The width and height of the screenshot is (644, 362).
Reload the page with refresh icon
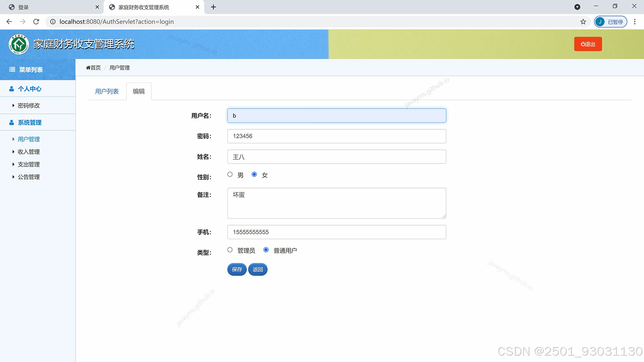(x=36, y=22)
